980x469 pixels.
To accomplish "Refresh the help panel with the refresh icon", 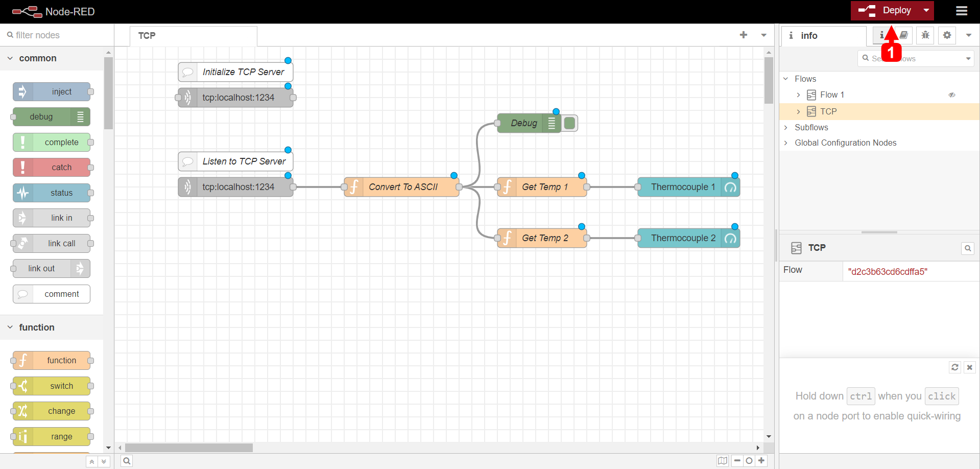I will point(955,367).
